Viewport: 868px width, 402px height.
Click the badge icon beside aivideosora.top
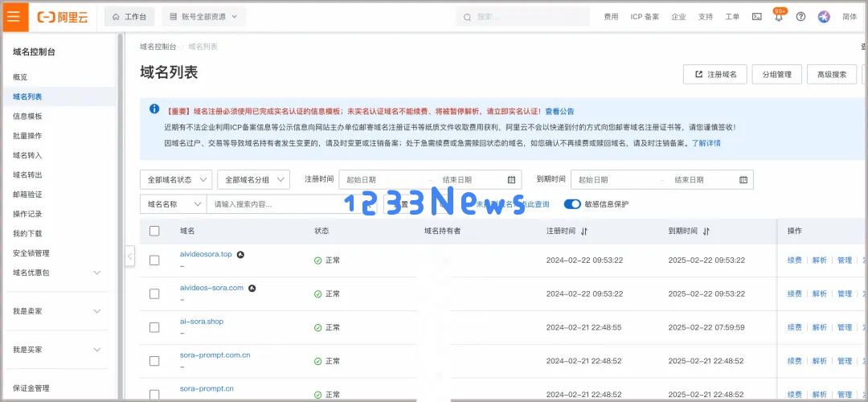[241, 255]
